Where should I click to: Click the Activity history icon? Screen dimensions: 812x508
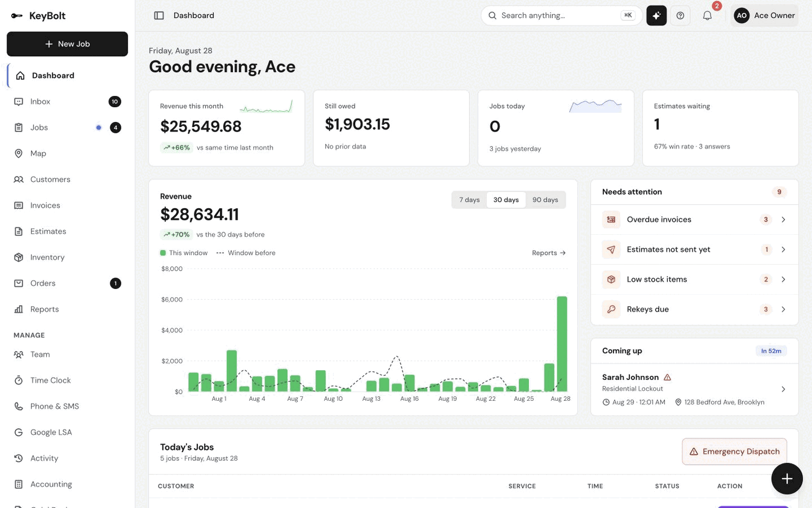coord(19,458)
